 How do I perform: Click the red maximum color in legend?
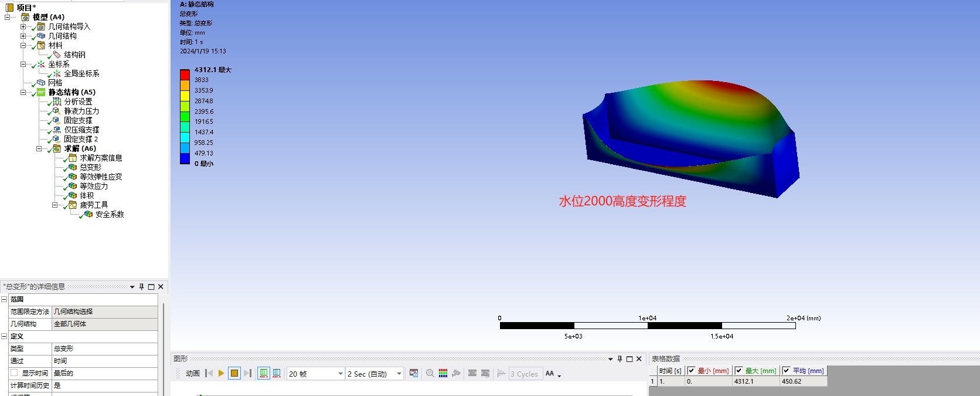click(185, 75)
